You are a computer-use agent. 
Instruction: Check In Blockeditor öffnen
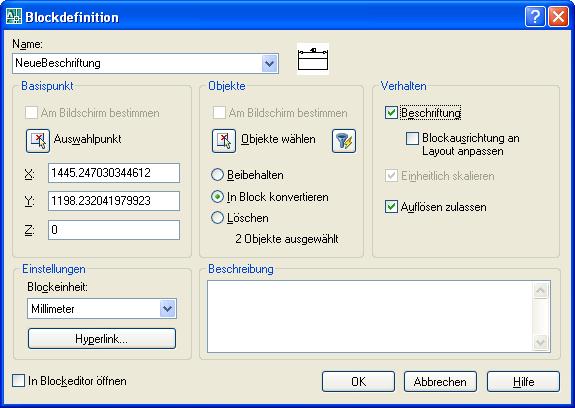(18, 381)
